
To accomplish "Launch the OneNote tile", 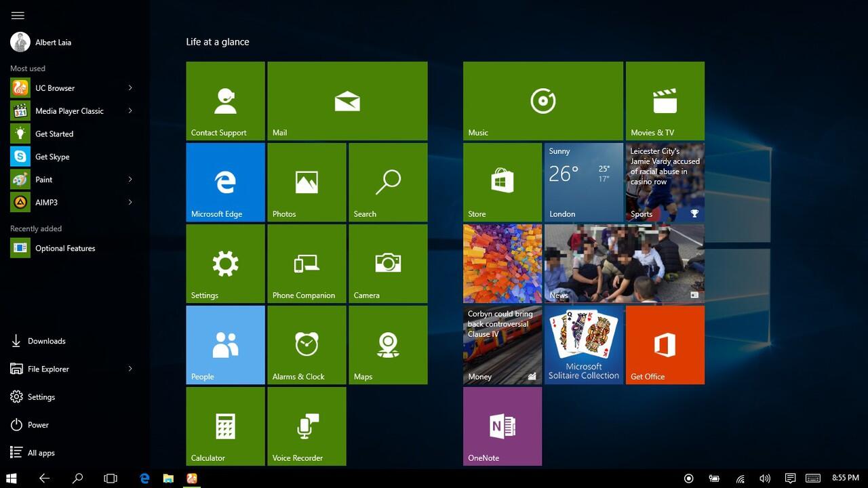I will point(502,426).
